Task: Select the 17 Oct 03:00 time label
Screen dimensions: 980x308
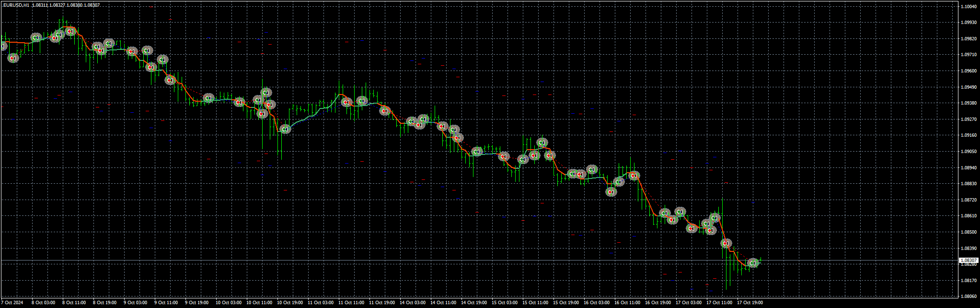Action: coord(689,303)
